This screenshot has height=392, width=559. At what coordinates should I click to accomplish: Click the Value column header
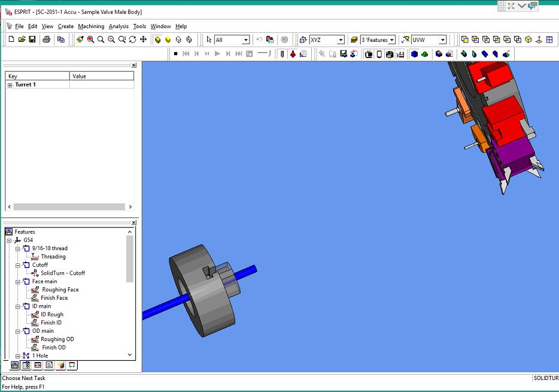(x=102, y=76)
